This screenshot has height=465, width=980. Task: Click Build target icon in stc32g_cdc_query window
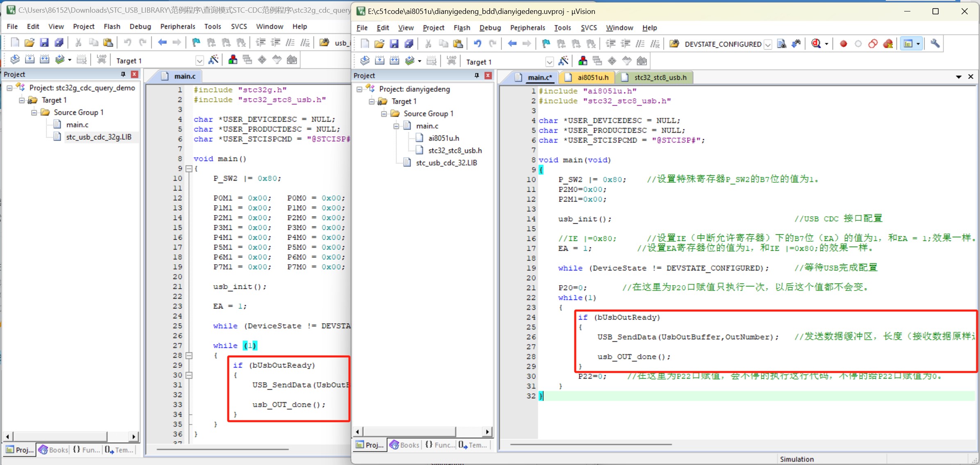click(29, 60)
